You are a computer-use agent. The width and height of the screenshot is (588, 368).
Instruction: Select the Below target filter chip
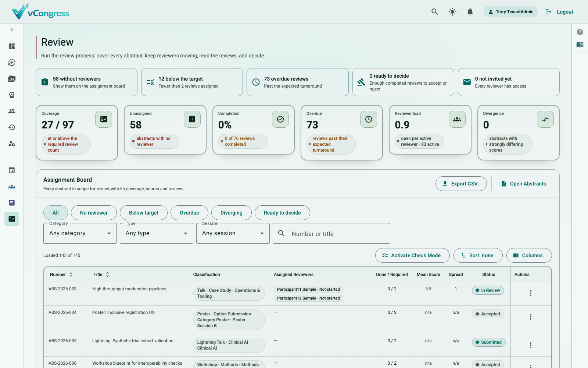(x=144, y=213)
